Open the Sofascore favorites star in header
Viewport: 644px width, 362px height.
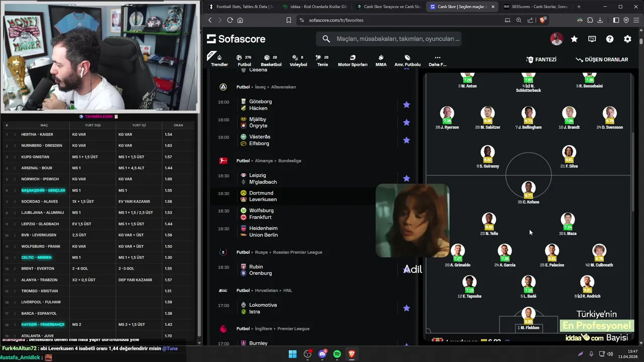pyautogui.click(x=574, y=39)
